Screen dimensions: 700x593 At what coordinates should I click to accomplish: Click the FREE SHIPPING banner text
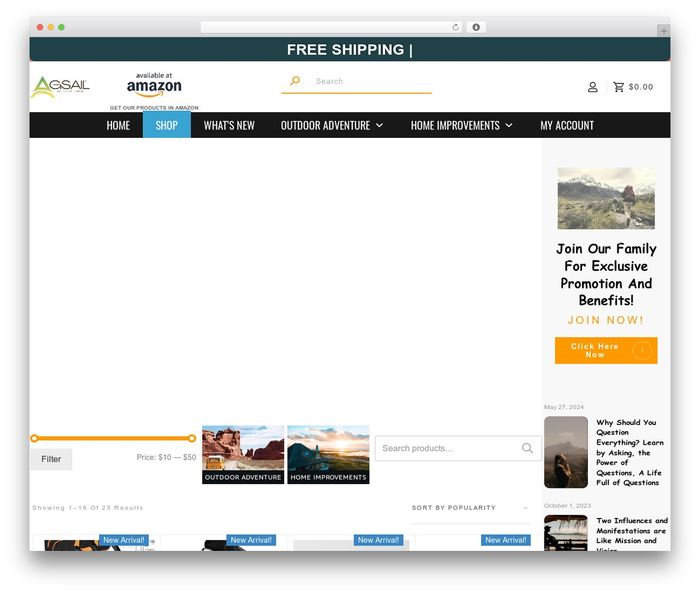(350, 50)
